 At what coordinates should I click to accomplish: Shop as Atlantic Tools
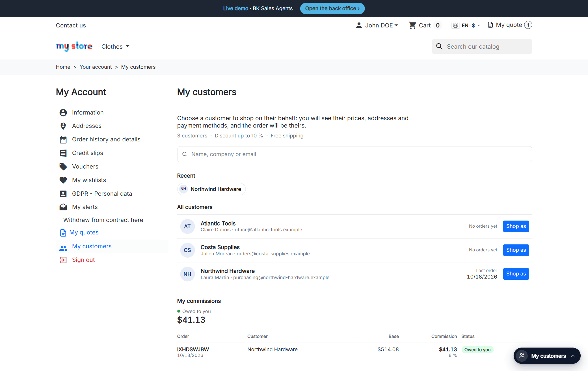(516, 226)
